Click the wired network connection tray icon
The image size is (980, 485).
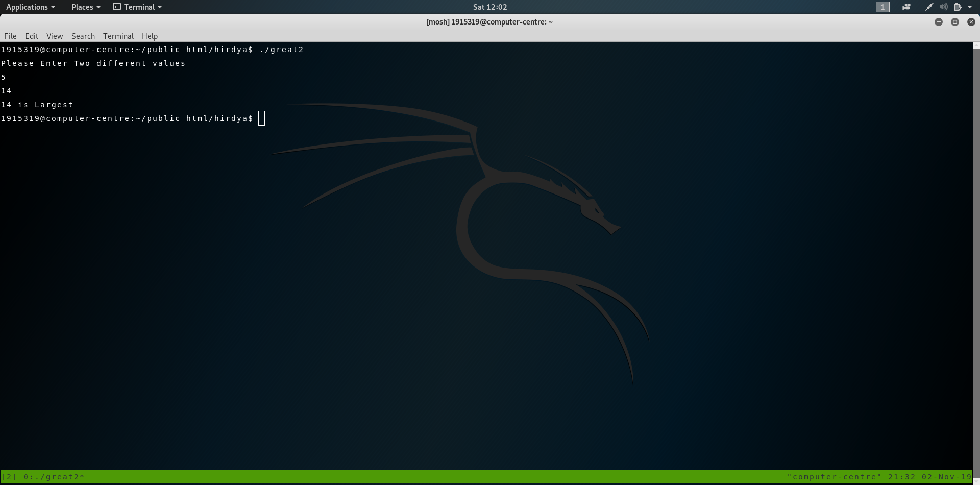tap(929, 7)
